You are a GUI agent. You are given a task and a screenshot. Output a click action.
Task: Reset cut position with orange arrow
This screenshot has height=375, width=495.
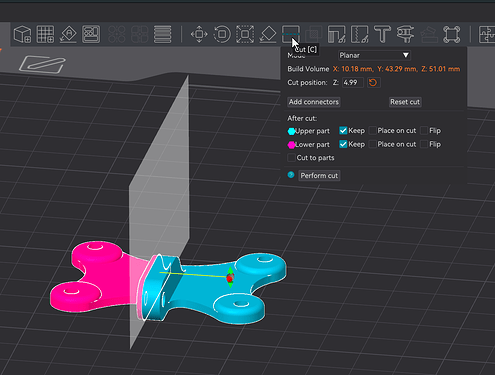point(373,82)
